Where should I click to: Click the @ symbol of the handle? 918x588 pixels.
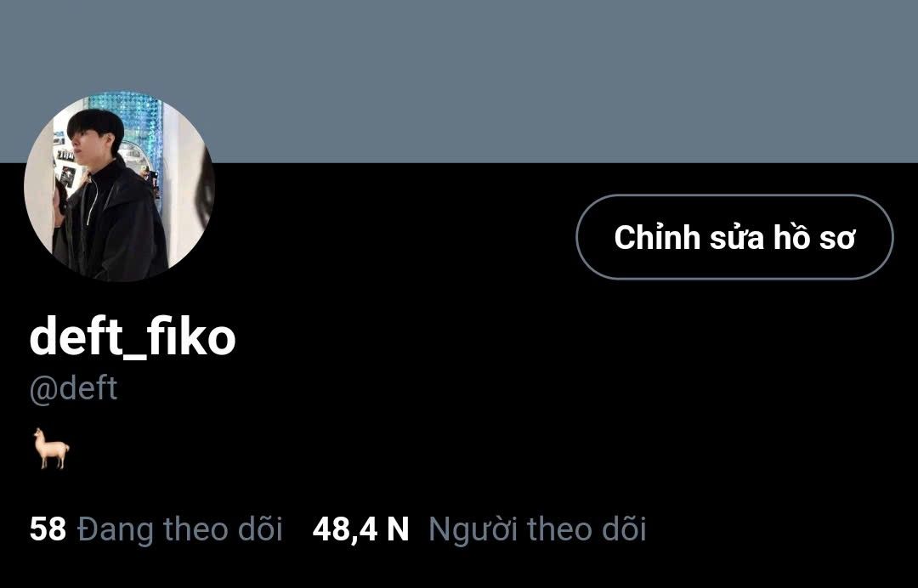point(41,391)
